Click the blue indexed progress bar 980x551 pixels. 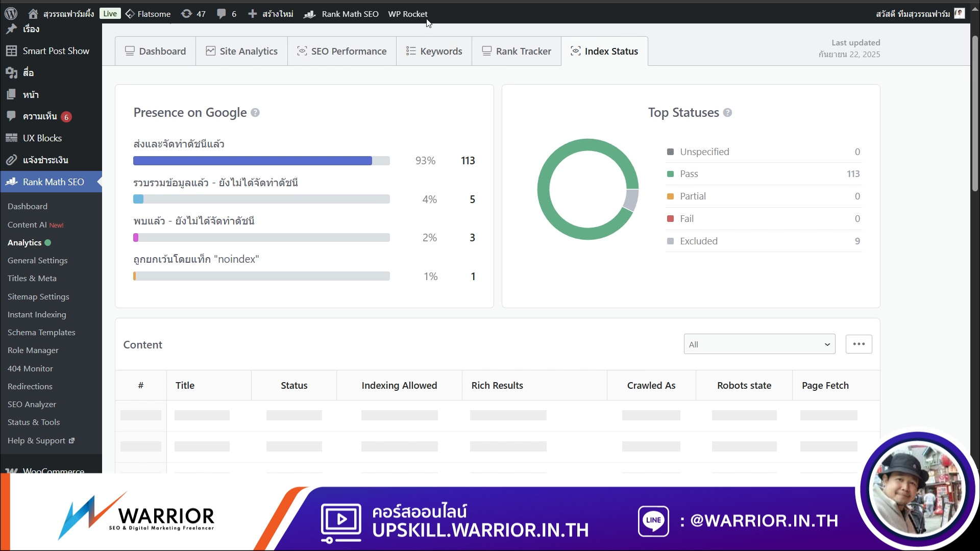click(253, 161)
